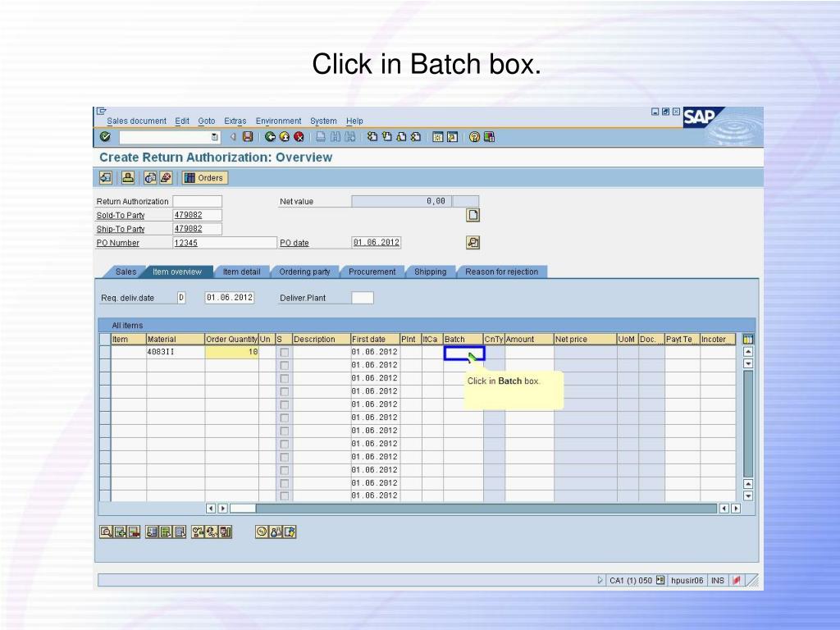Tick the S checkbox in the sixth table row
This screenshot has width=840, height=630.
[285, 418]
